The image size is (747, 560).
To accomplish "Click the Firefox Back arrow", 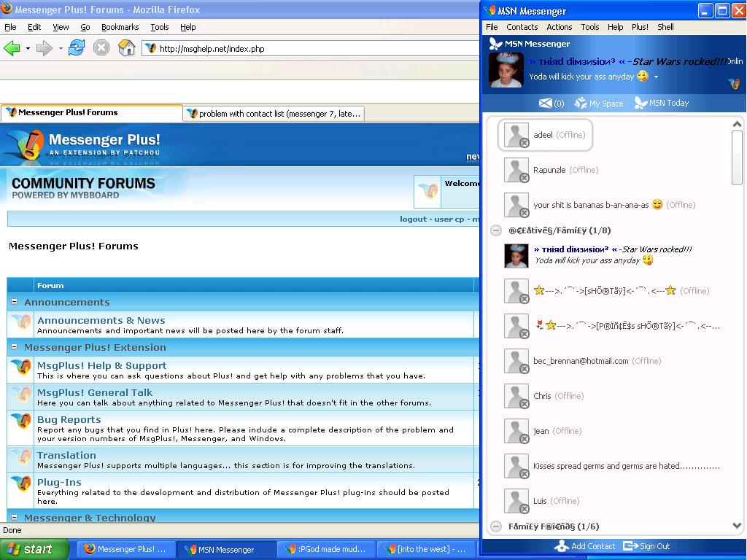I will (x=12, y=48).
